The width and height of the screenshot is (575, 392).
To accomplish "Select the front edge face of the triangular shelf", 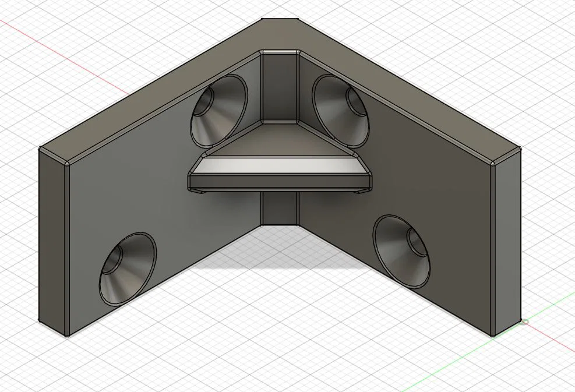I will pyautogui.click(x=281, y=182).
